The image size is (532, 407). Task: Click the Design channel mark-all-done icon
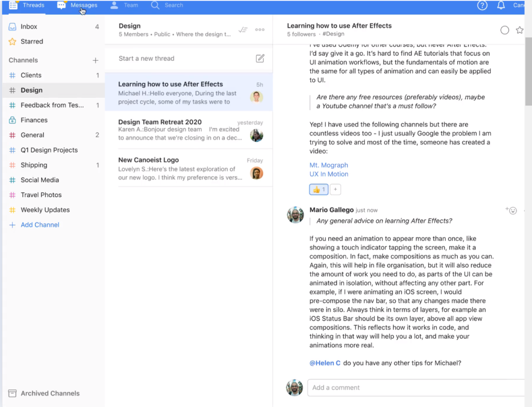click(243, 30)
